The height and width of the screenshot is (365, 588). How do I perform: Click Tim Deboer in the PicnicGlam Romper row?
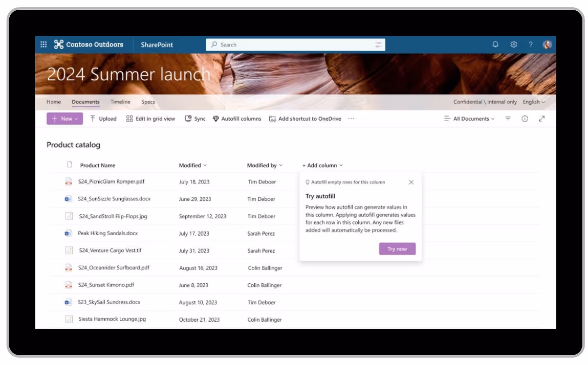tap(262, 182)
